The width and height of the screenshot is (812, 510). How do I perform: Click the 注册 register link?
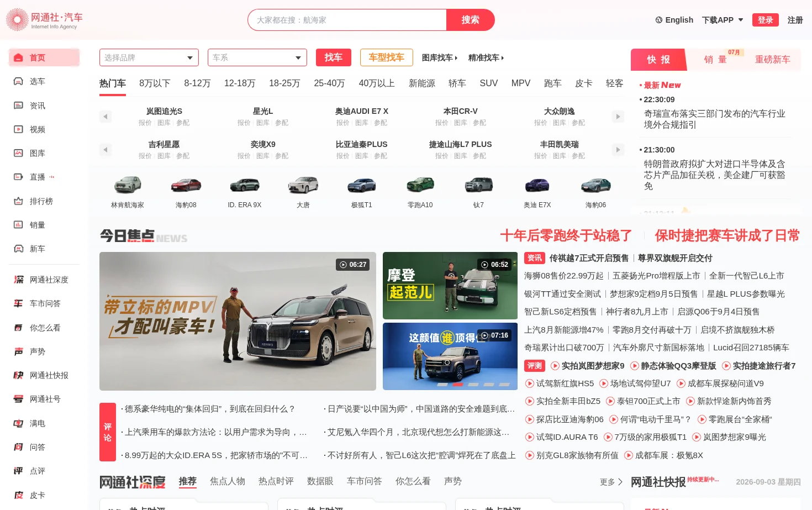795,20
